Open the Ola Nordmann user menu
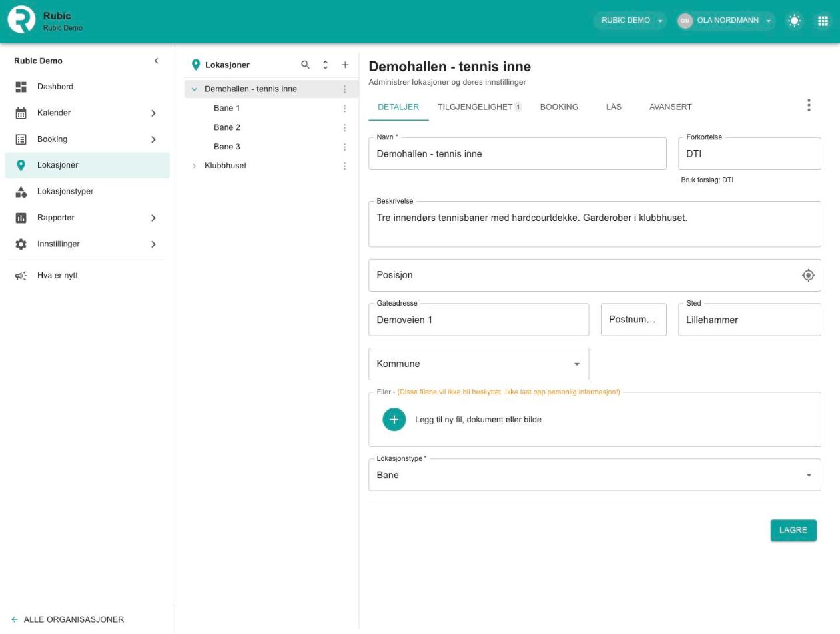Image resolution: width=840 pixels, height=634 pixels. point(726,21)
